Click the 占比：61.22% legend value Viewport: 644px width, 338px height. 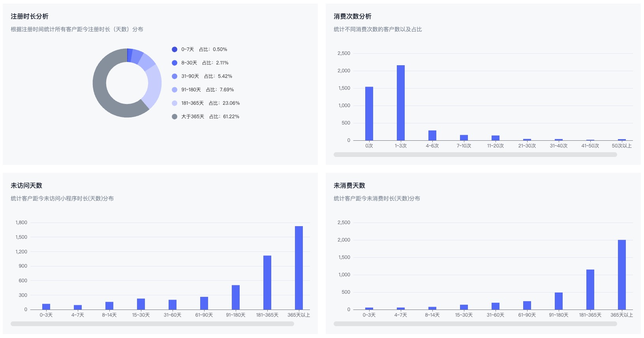(x=224, y=117)
